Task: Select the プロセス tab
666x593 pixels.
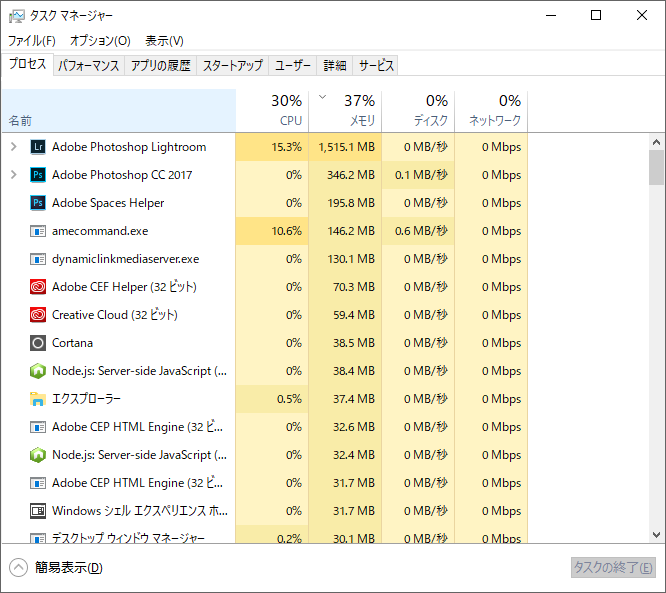Action: (x=28, y=64)
